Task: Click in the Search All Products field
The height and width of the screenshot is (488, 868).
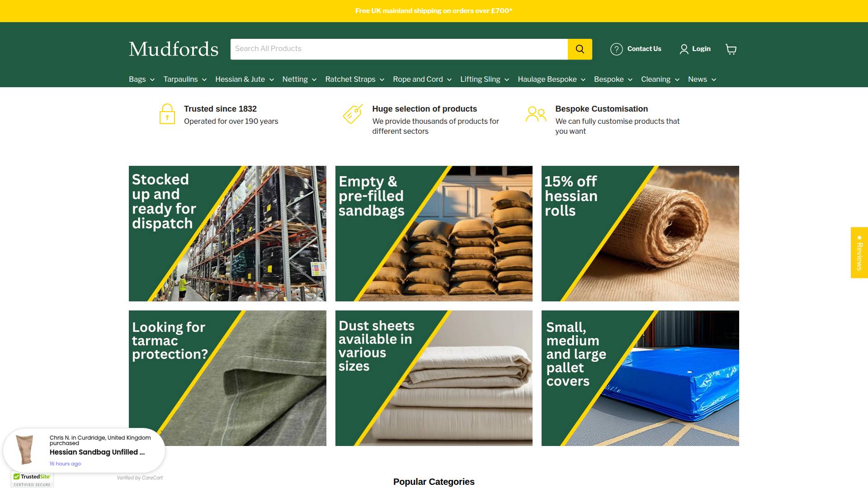Action: [399, 49]
